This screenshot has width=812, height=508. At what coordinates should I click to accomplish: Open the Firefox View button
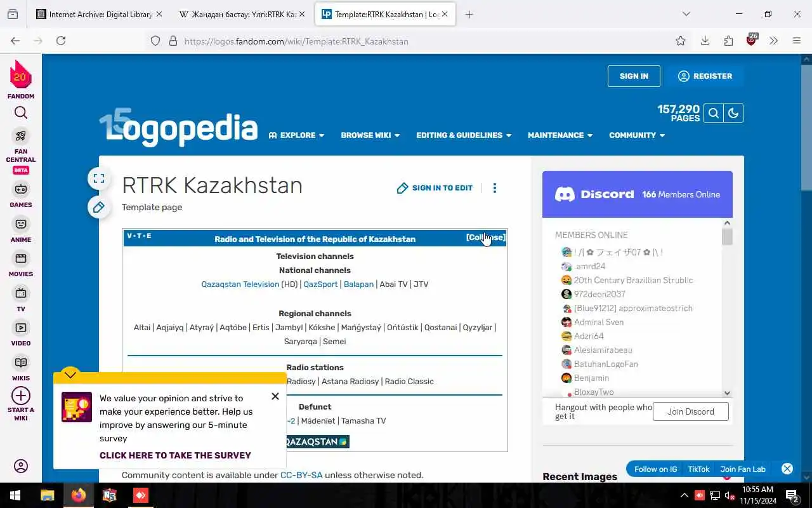13,14
